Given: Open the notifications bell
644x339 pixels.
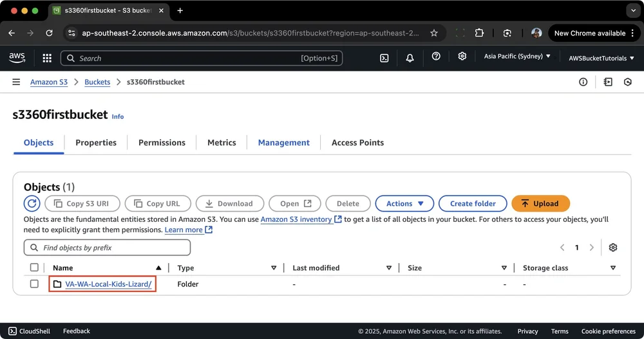Looking at the screenshot, I should [x=410, y=59].
